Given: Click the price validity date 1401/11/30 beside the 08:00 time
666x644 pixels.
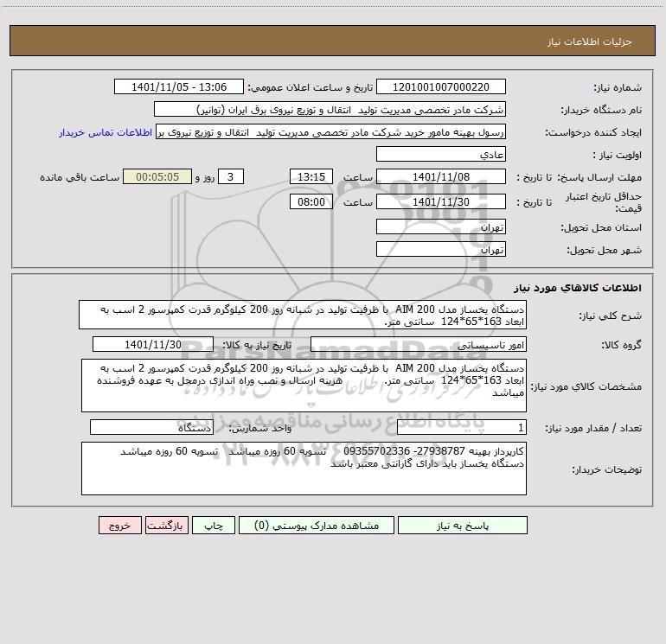Looking at the screenshot, I should (441, 201).
